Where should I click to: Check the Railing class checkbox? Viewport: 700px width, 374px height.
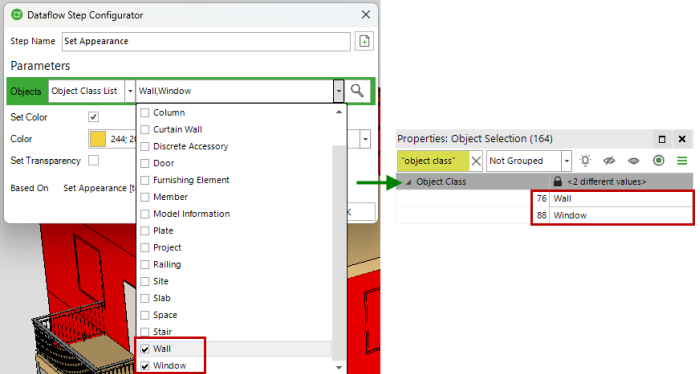click(x=145, y=265)
